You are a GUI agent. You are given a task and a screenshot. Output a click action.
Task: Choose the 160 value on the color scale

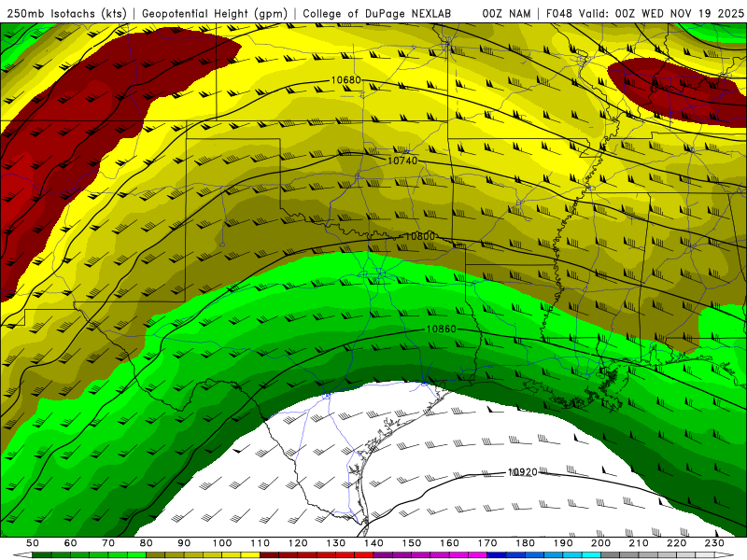coord(449,543)
